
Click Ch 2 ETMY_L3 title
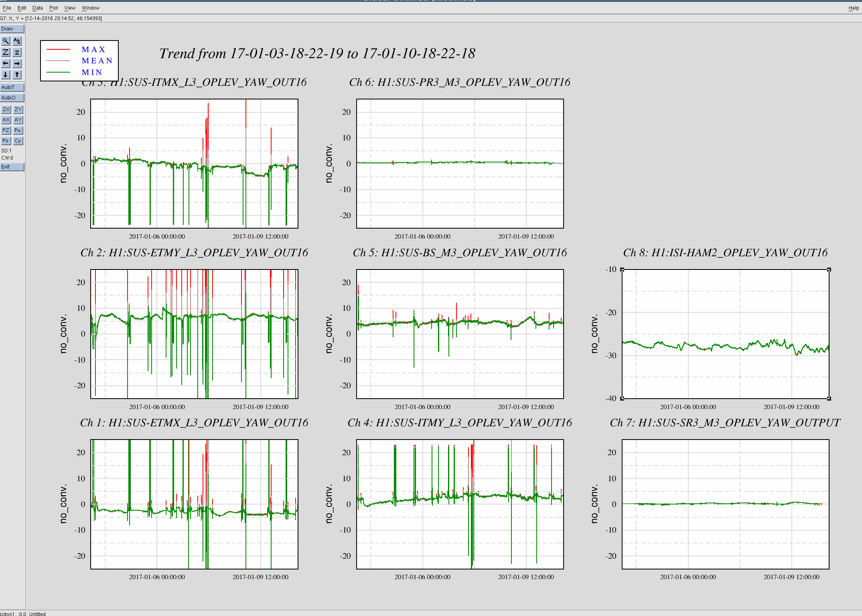194,253
